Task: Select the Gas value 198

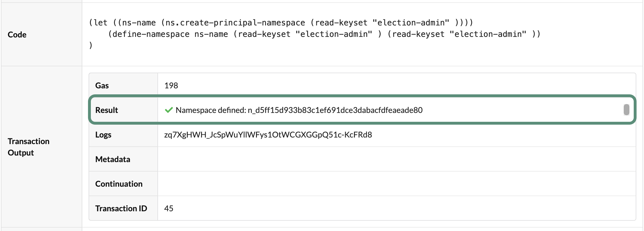Action: (x=171, y=85)
